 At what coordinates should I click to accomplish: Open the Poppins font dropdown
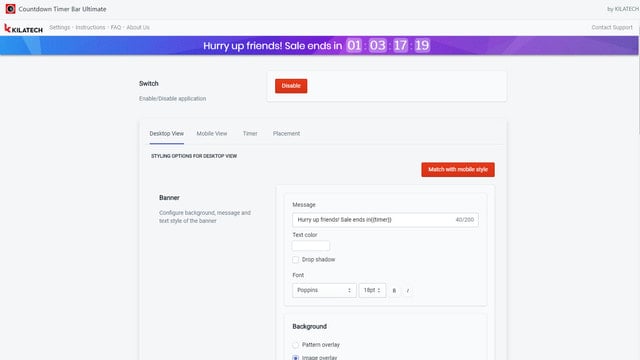click(x=324, y=290)
